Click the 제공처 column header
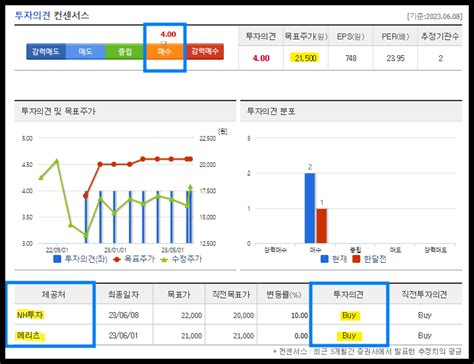The width and height of the screenshot is (474, 364). tap(53, 295)
